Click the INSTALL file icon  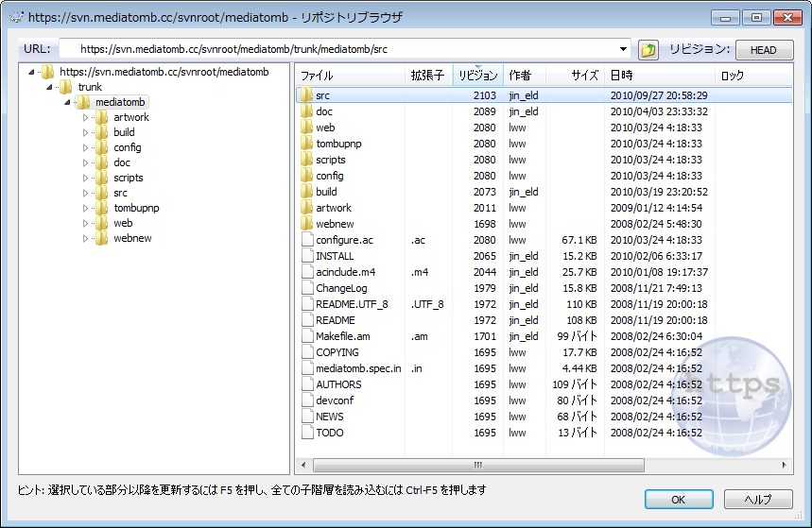(307, 256)
